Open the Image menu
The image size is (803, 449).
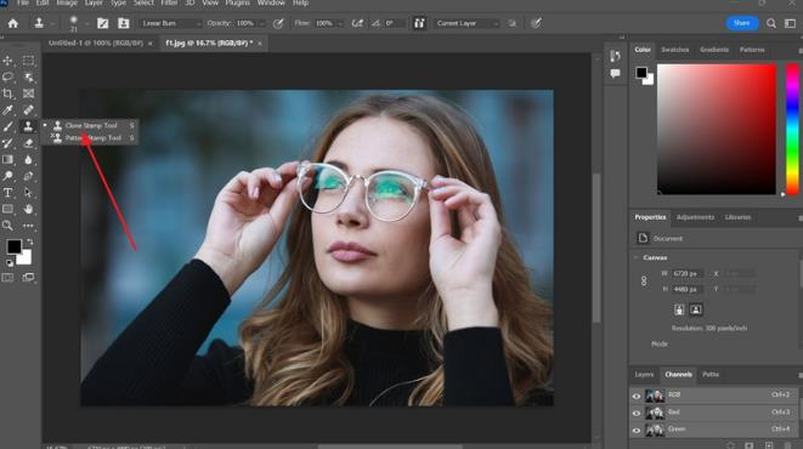tap(67, 3)
